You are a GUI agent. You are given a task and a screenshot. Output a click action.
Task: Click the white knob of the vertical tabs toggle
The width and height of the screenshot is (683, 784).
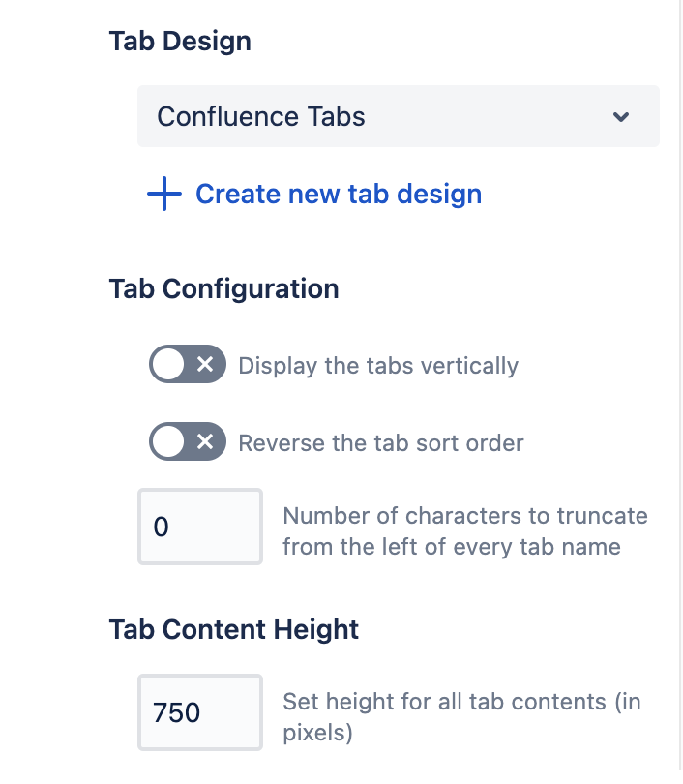pyautogui.click(x=169, y=365)
